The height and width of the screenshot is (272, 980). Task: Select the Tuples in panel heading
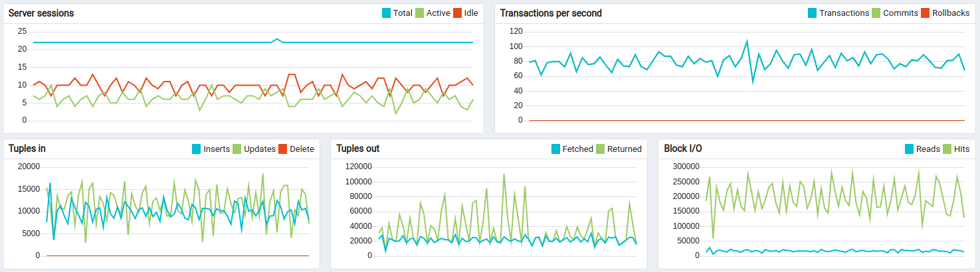click(x=27, y=149)
